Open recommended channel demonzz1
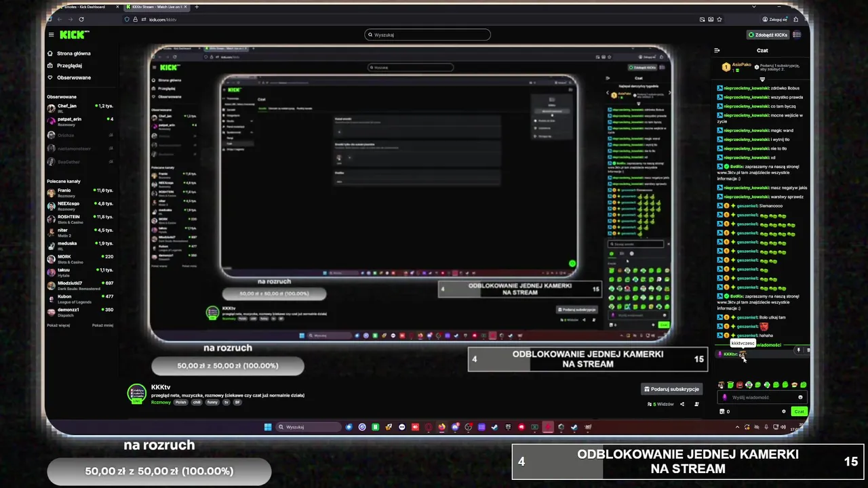The width and height of the screenshot is (868, 488). 80,311
